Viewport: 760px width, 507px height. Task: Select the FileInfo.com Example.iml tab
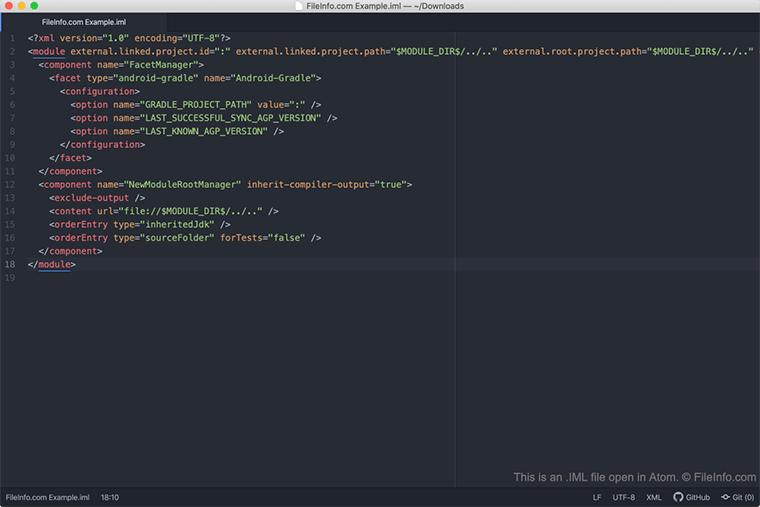(x=84, y=21)
